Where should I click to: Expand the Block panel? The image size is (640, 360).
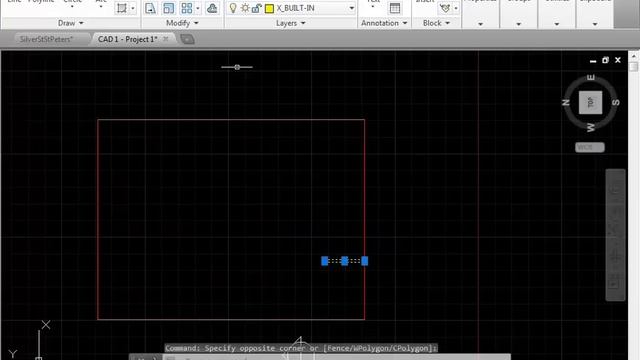tap(436, 23)
